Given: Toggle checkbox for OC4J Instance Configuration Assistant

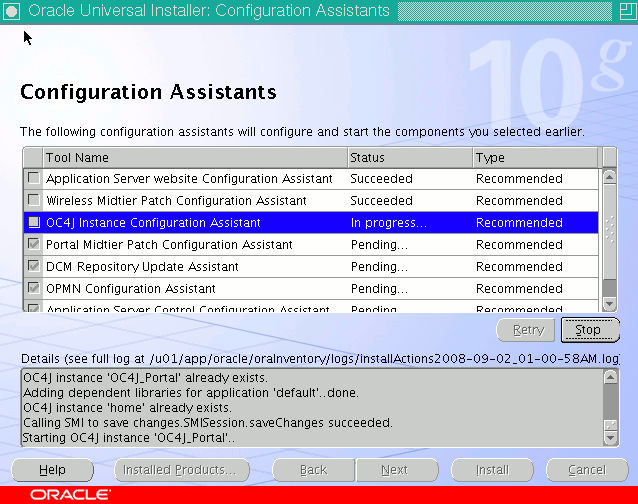Looking at the screenshot, I should point(33,222).
